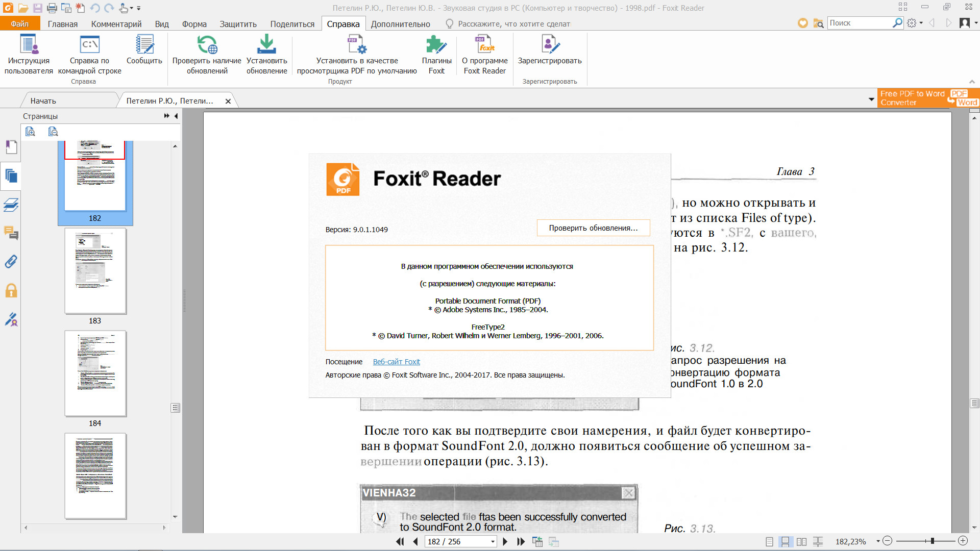This screenshot has height=551, width=980.
Task: Enlarge page thumbnails icon in Pages panel
Action: point(30,132)
